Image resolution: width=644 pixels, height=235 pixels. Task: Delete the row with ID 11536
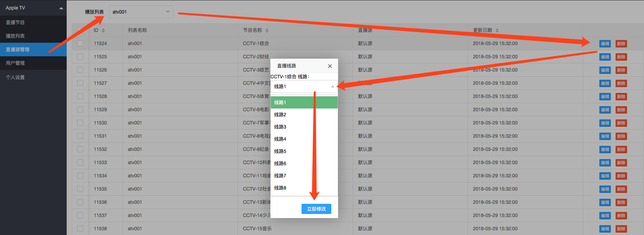point(621,202)
